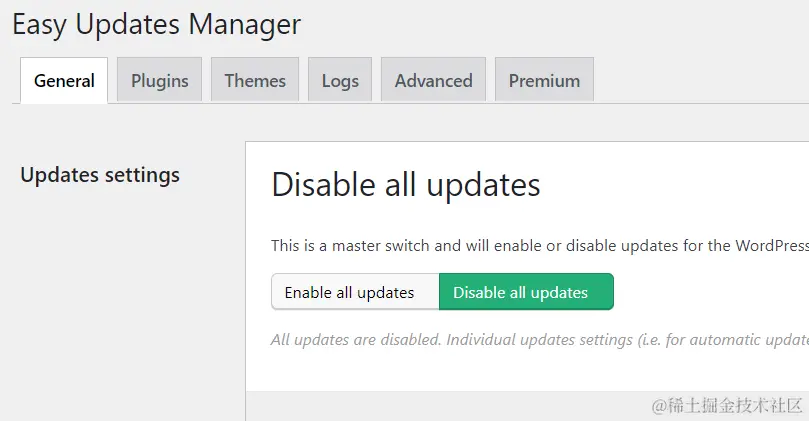Click blank sidebar area beneath Updates settings
809x421 pixels.
tap(120, 300)
